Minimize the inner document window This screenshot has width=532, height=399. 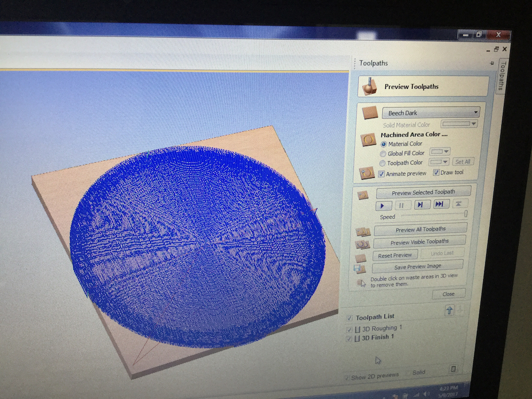[488, 50]
